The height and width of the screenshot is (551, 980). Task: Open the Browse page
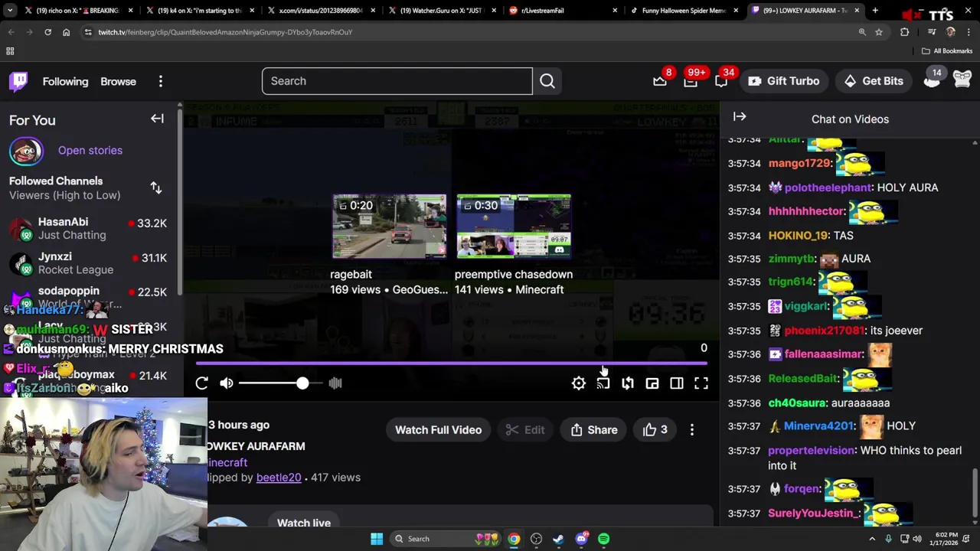click(118, 81)
